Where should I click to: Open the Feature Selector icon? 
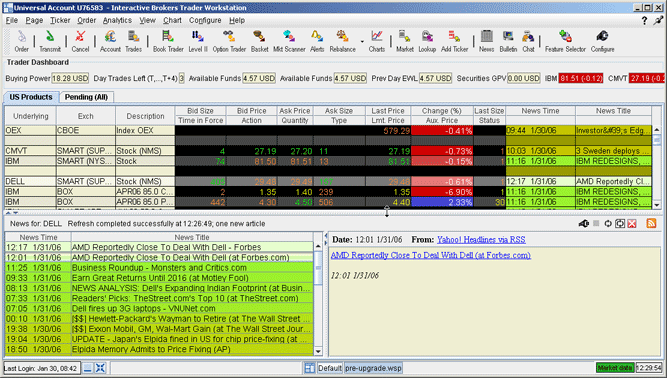click(565, 41)
